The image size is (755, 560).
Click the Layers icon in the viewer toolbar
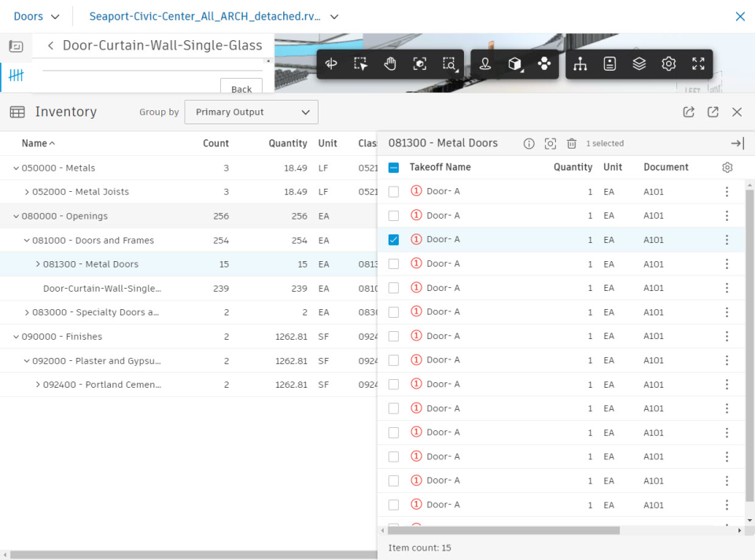coord(639,64)
